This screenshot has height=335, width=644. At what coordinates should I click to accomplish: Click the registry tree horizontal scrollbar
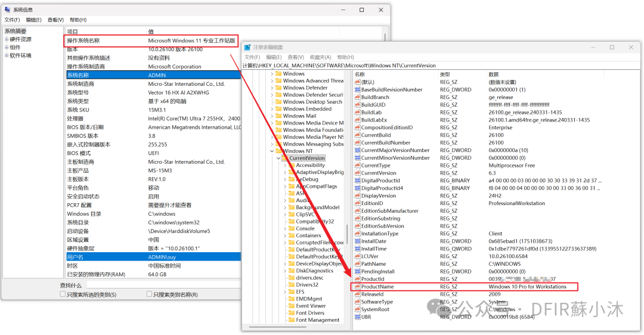click(x=278, y=327)
